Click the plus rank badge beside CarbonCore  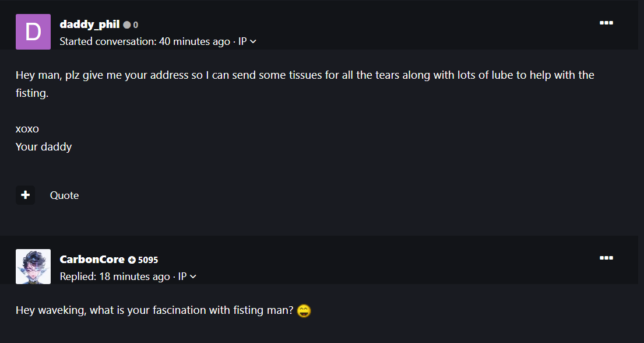132,260
